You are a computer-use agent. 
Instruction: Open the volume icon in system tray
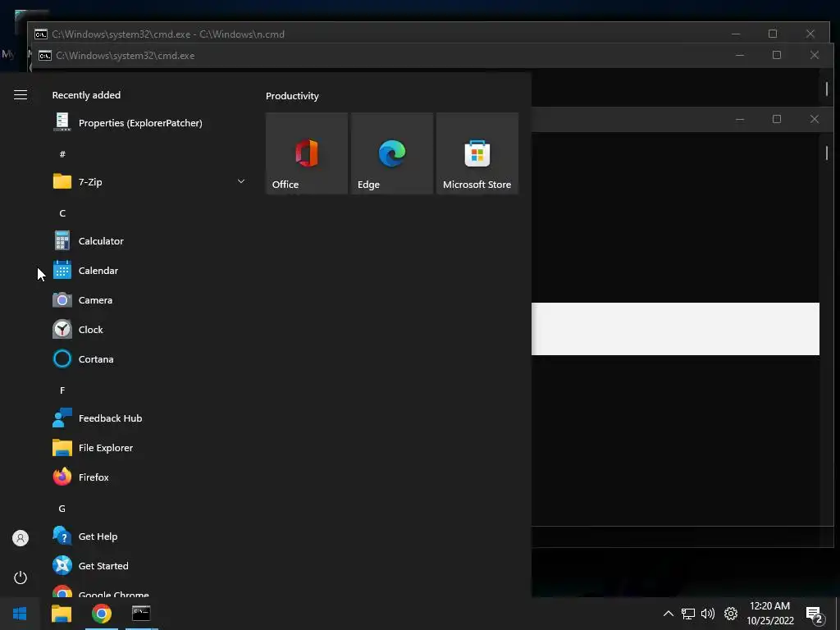pyautogui.click(x=708, y=614)
